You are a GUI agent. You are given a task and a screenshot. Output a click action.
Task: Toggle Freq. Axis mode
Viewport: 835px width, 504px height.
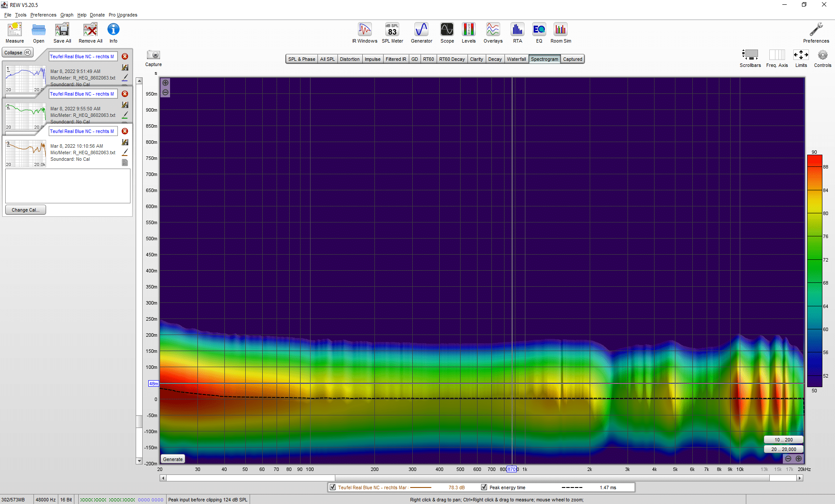(777, 58)
